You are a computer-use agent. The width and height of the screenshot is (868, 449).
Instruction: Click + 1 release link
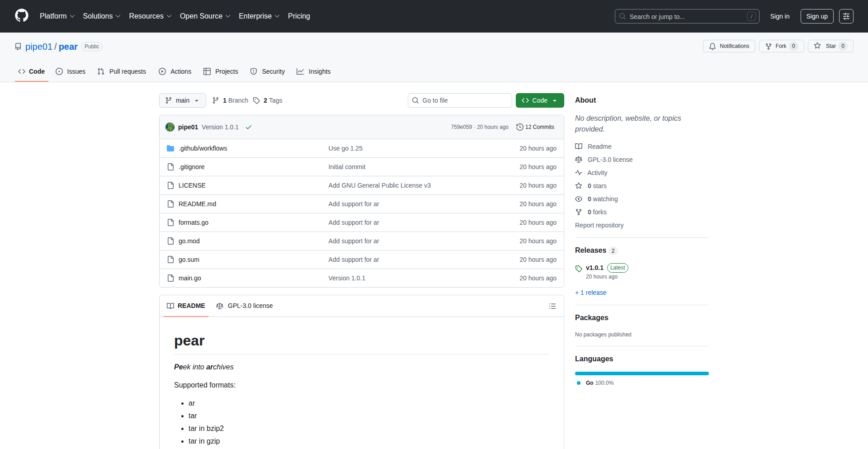coord(590,293)
